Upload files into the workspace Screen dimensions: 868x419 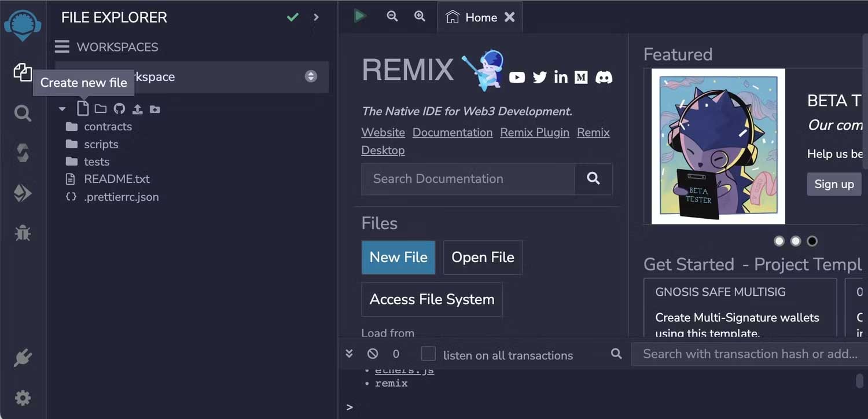[x=136, y=108]
